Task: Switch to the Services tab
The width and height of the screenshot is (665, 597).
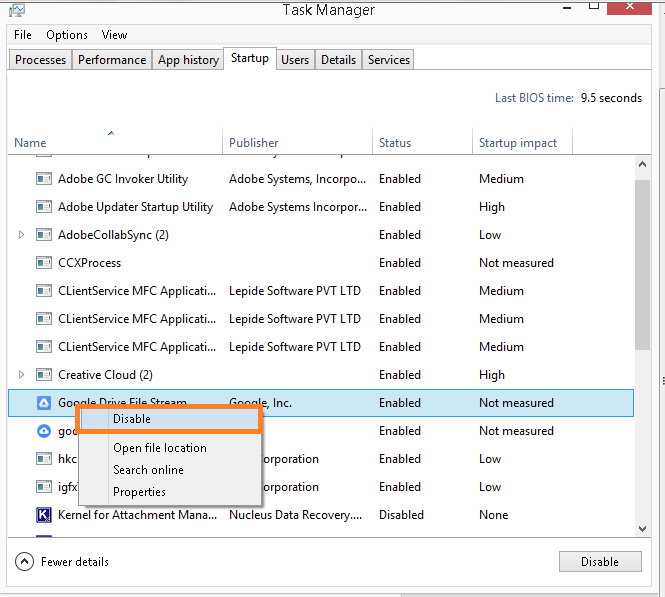Action: [388, 60]
